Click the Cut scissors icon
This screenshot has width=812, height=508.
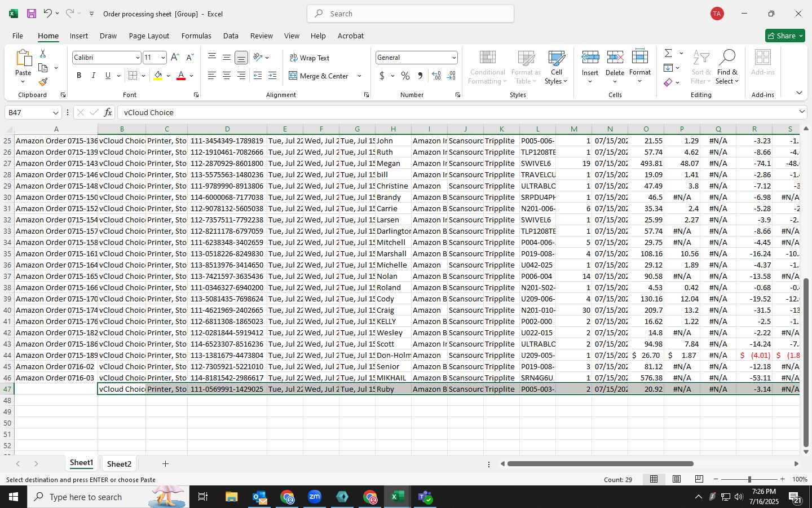(43, 53)
